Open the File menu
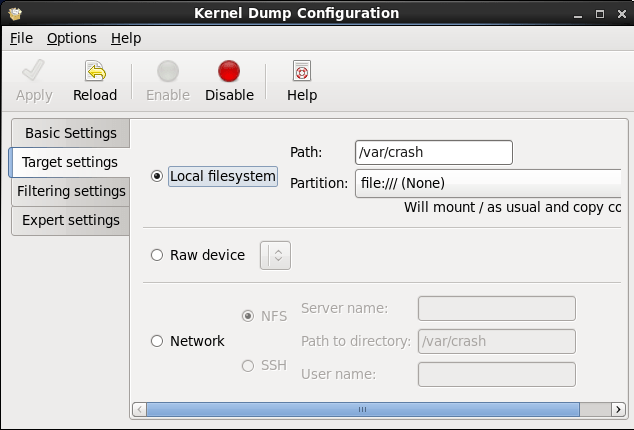Viewport: 634px width, 430px height. (21, 38)
